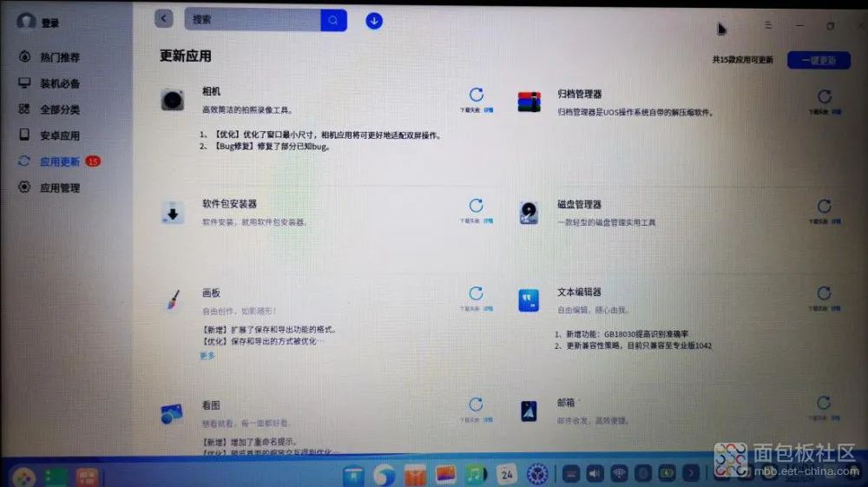
Task: Open the system settings gear in dock
Action: click(537, 474)
